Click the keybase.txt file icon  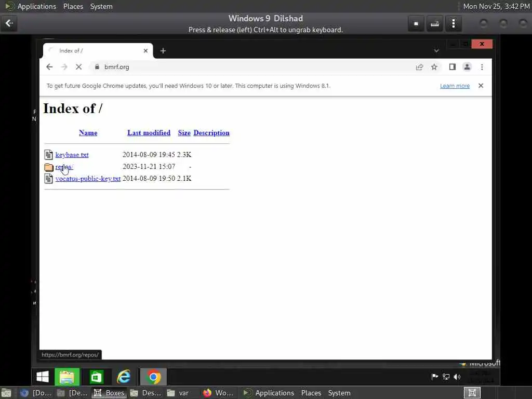[x=48, y=155]
